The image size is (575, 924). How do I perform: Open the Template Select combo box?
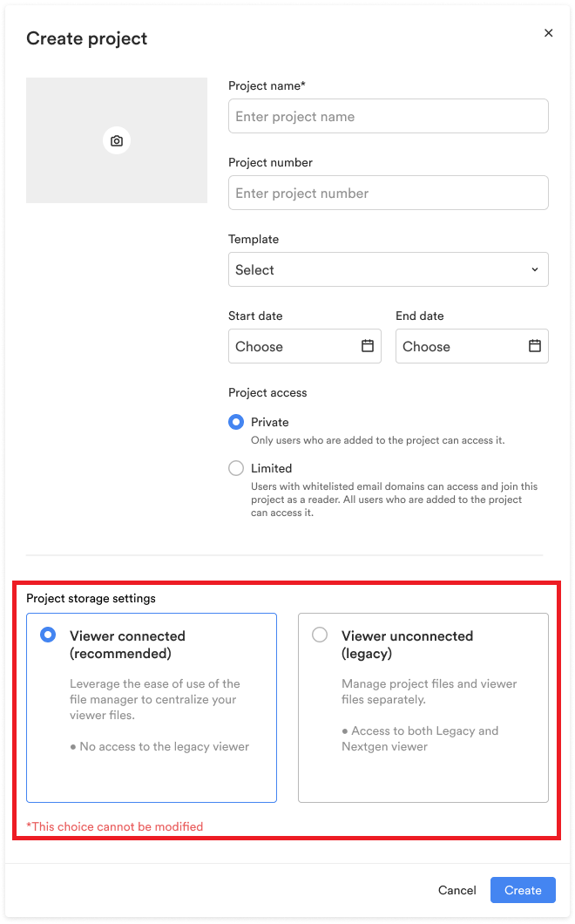click(389, 269)
